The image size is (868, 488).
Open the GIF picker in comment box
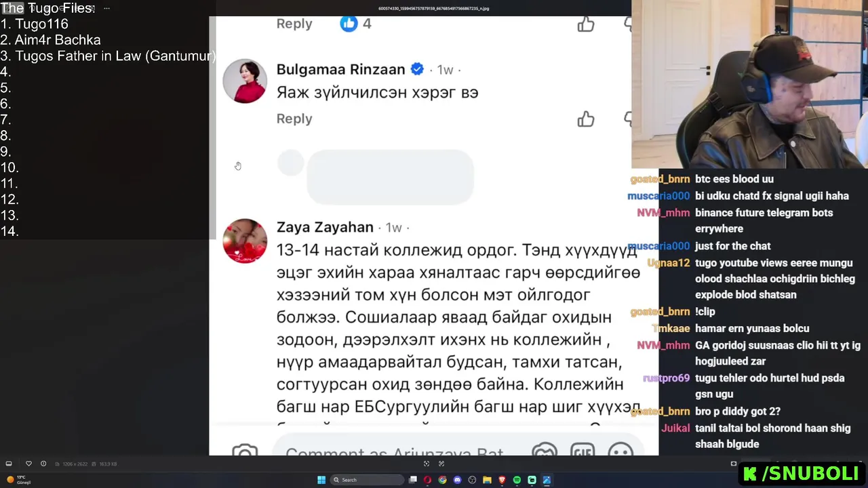click(x=583, y=451)
